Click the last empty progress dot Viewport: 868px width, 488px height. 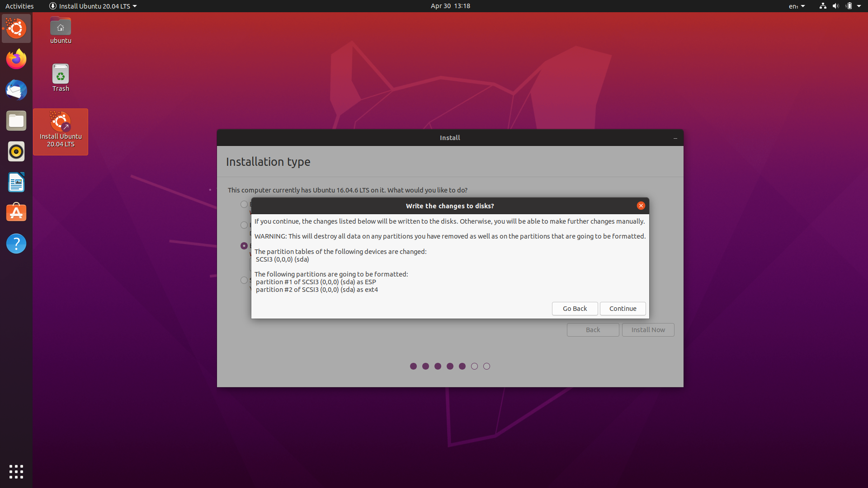tap(486, 366)
